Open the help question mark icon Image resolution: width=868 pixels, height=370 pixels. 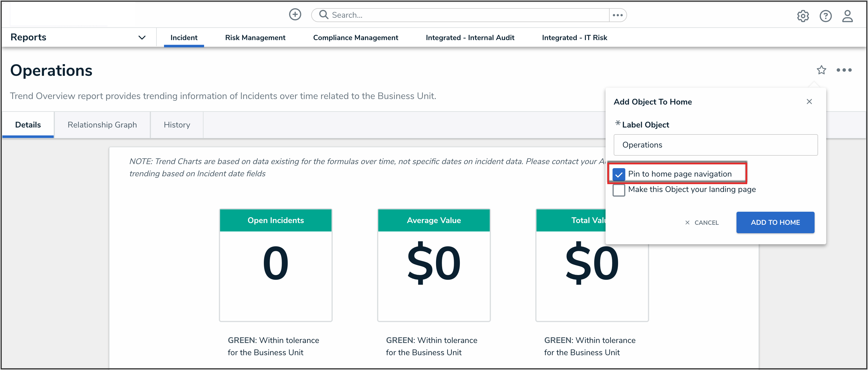coord(825,16)
